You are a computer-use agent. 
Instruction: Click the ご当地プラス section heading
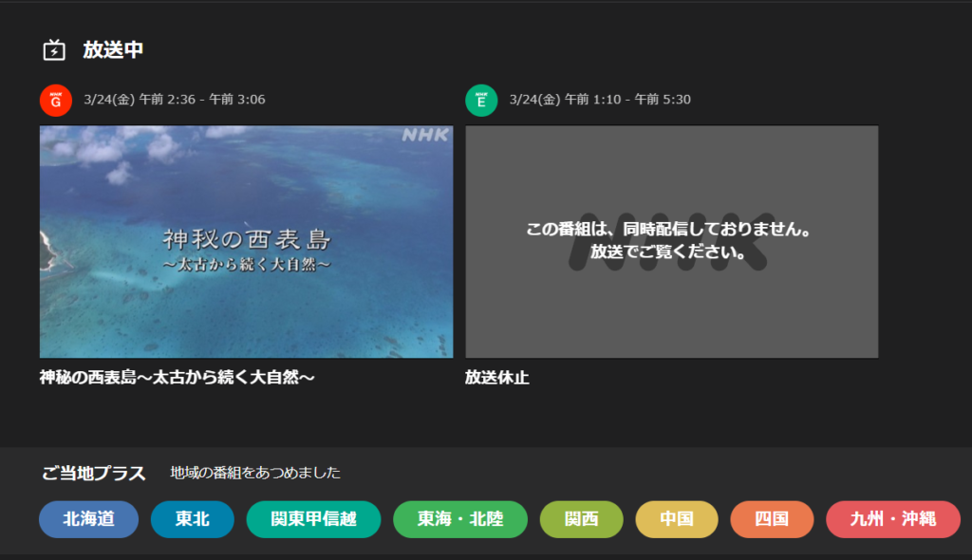(91, 473)
